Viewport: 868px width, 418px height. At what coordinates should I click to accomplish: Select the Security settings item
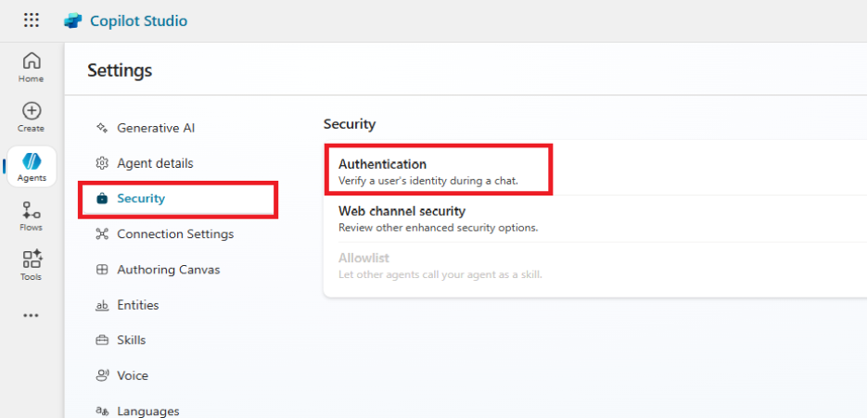click(140, 198)
